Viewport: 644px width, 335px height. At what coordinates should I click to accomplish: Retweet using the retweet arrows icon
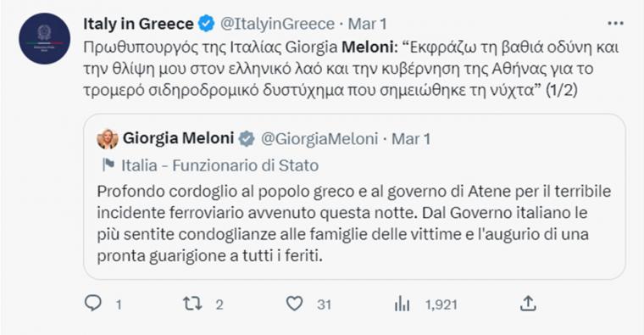[x=192, y=304]
